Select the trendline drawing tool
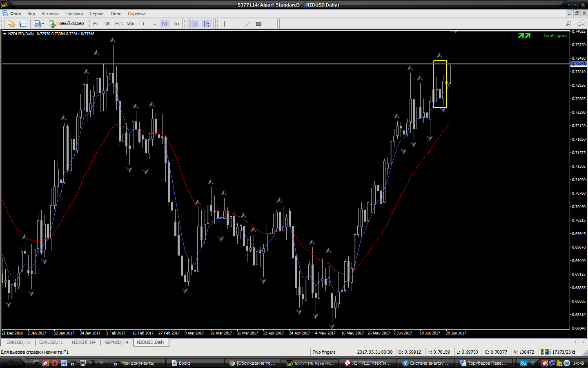 [x=247, y=24]
